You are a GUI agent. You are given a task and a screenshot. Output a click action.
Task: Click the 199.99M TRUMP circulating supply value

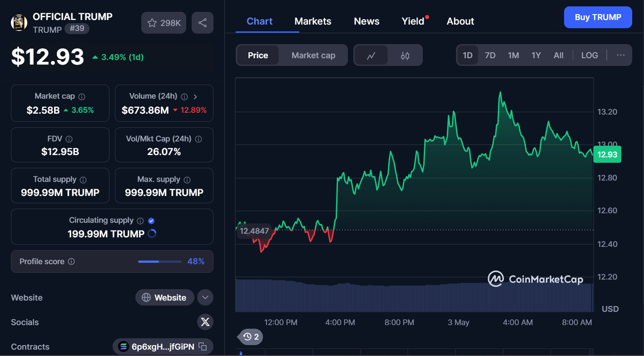[x=106, y=234]
